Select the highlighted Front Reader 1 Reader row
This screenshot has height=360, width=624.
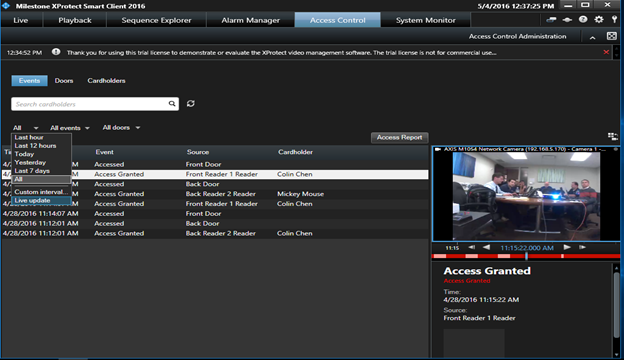215,174
